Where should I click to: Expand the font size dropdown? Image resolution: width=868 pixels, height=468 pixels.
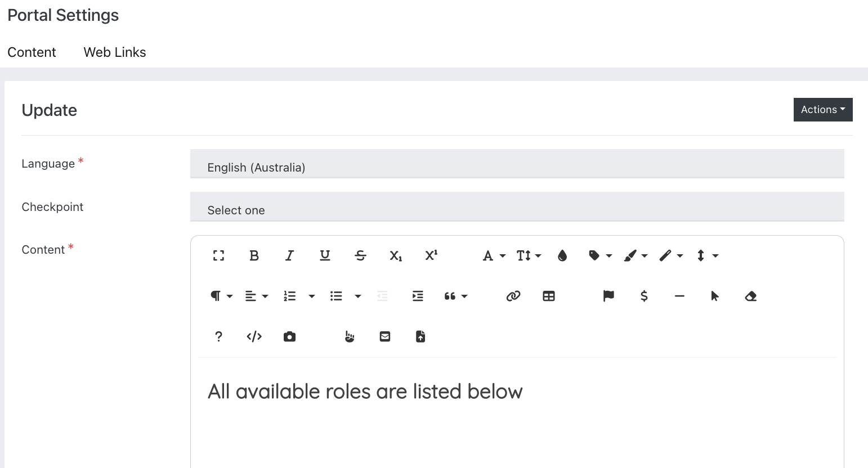coord(529,256)
